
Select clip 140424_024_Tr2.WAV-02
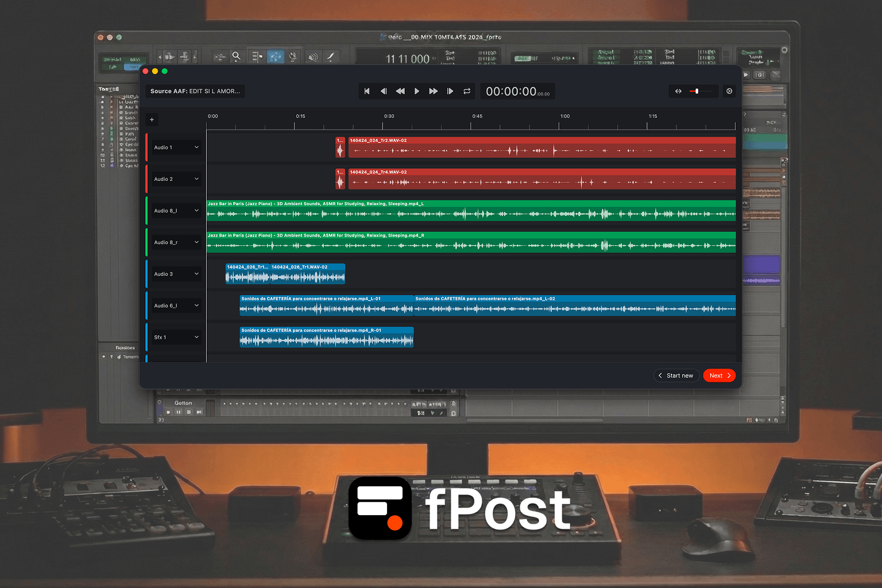point(542,148)
